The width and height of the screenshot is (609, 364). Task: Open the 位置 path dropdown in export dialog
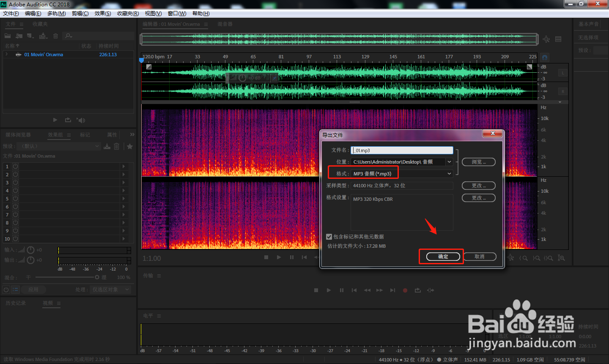tap(449, 162)
